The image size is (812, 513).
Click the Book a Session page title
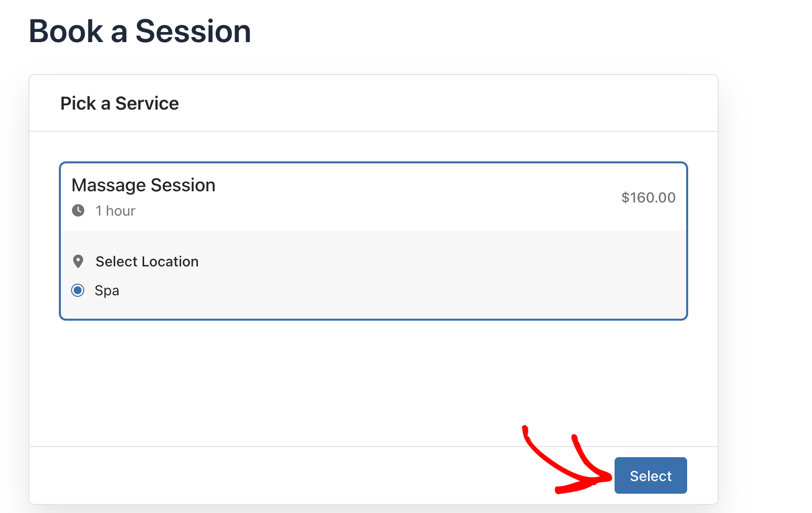tap(140, 31)
